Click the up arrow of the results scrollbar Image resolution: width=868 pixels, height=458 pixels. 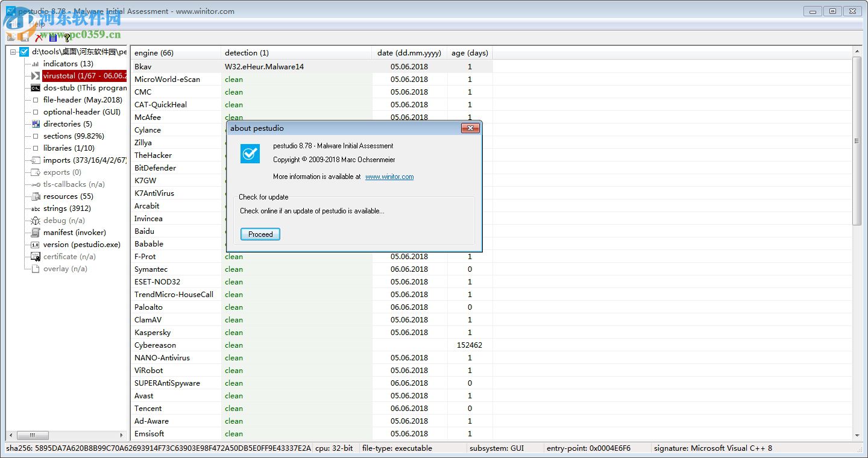pos(857,52)
